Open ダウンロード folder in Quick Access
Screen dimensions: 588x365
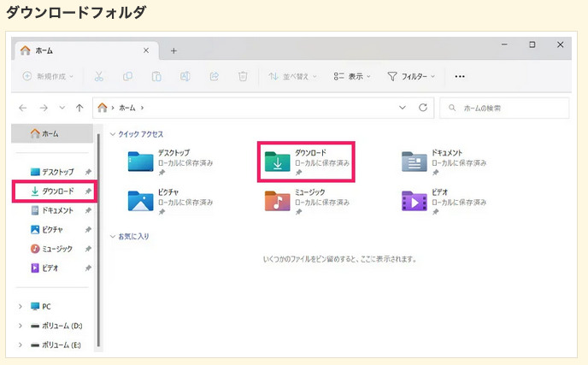click(308, 162)
